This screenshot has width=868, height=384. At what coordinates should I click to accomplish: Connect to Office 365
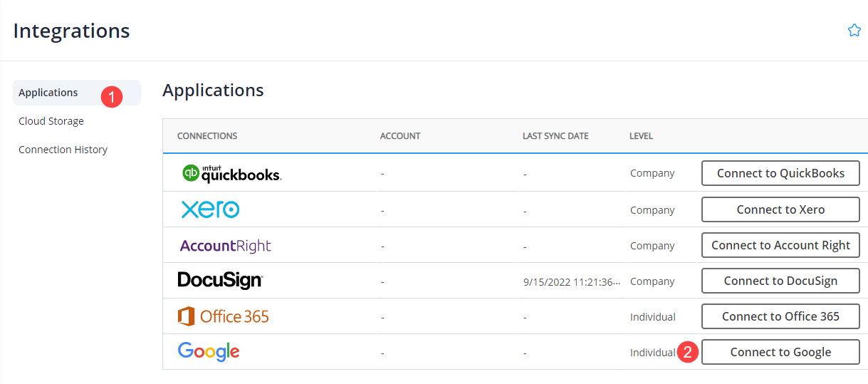pyautogui.click(x=780, y=316)
